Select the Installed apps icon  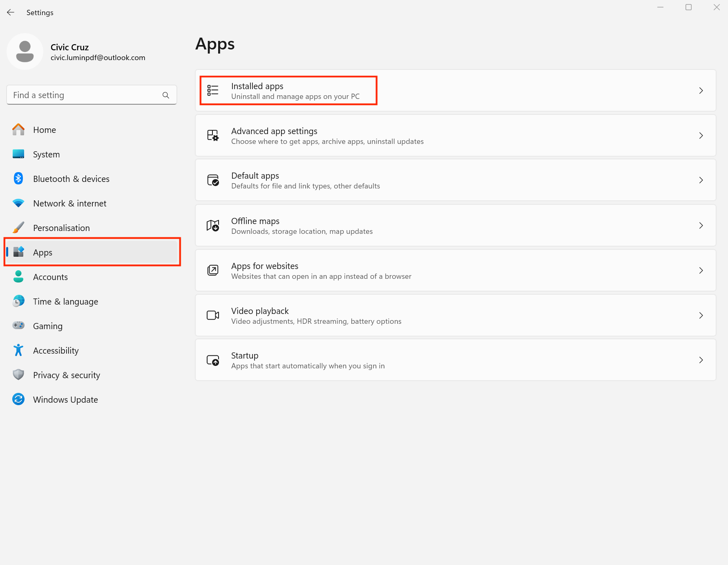213,90
